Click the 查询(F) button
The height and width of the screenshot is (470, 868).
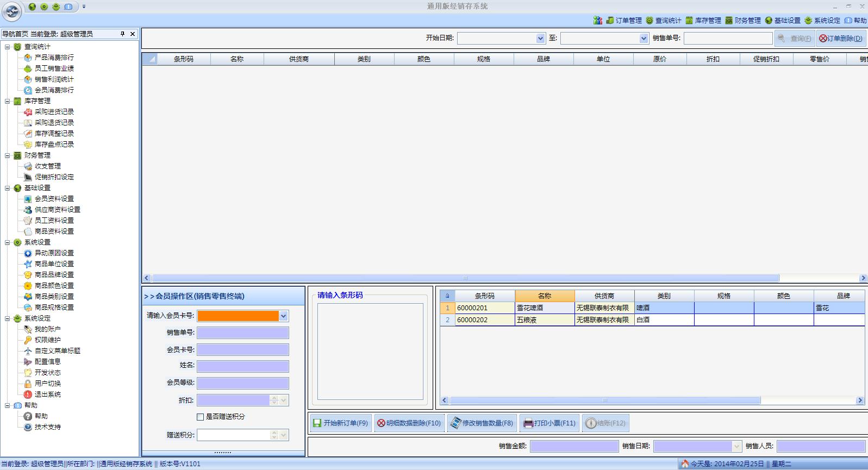[795, 39]
